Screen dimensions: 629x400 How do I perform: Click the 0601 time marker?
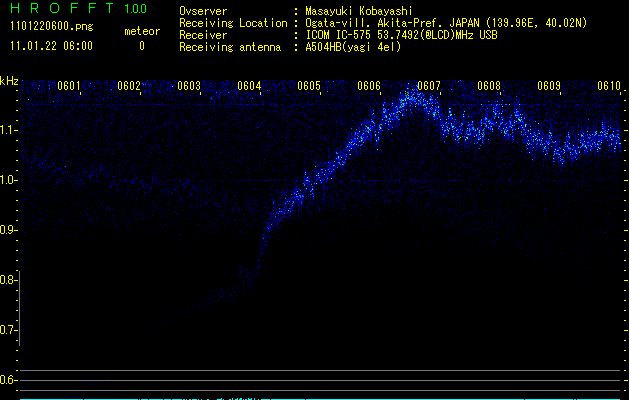click(x=69, y=86)
